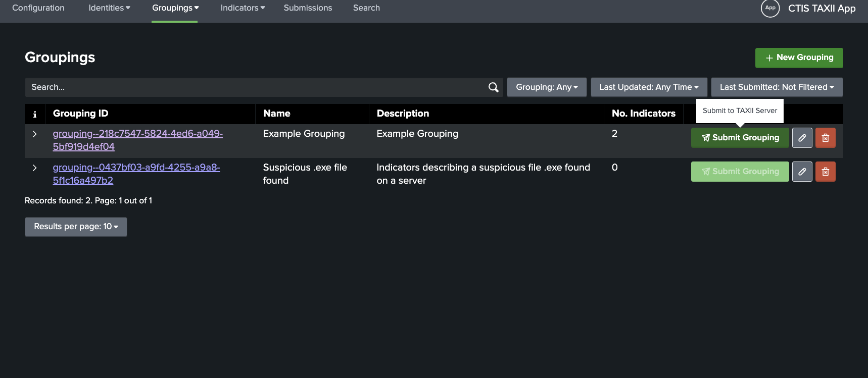Screen dimensions: 868x378
Task: Open the Indicators menu
Action: coord(243,8)
